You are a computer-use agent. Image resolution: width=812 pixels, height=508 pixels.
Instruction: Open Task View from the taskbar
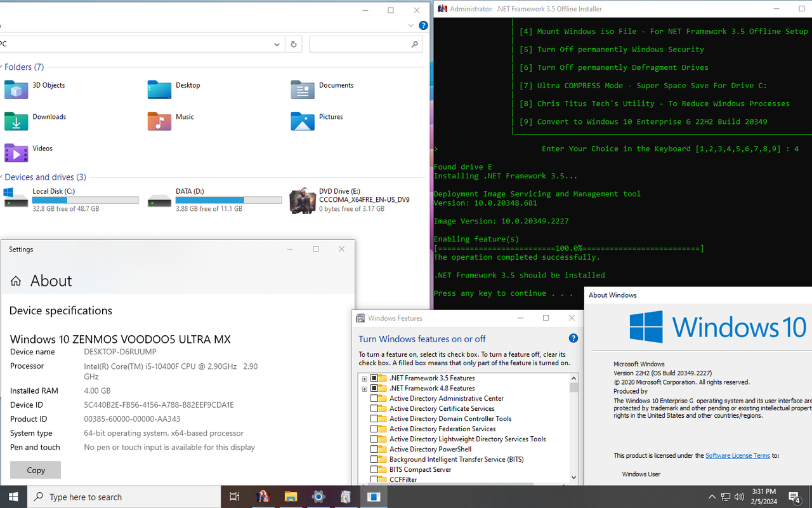(x=234, y=497)
